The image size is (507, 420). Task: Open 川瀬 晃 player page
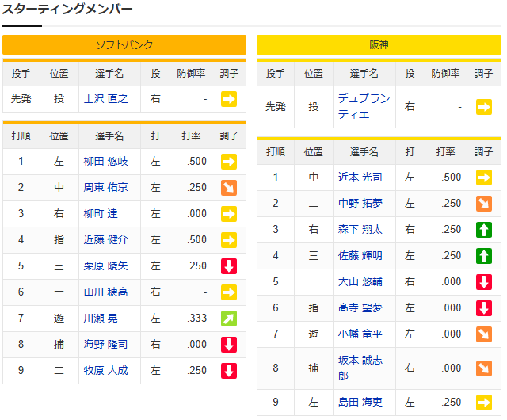(101, 319)
